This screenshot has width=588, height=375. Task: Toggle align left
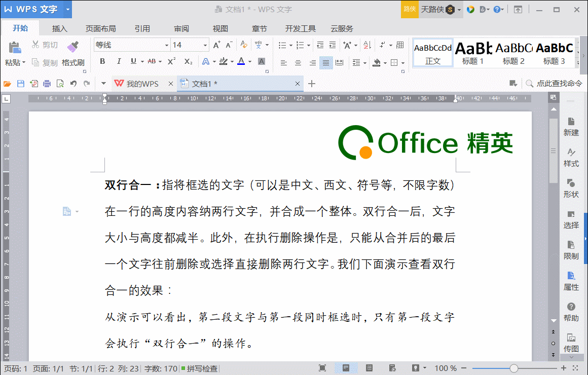[x=283, y=63]
